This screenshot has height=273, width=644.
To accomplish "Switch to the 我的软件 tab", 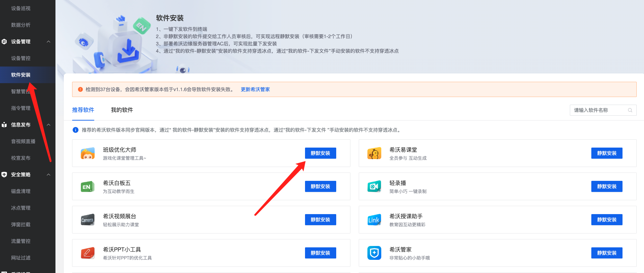I will click(122, 110).
